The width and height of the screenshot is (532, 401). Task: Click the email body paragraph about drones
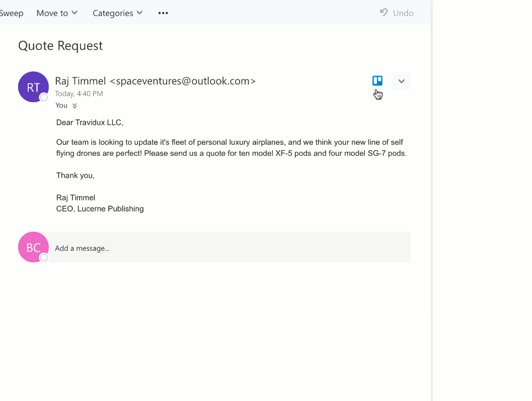coord(231,147)
